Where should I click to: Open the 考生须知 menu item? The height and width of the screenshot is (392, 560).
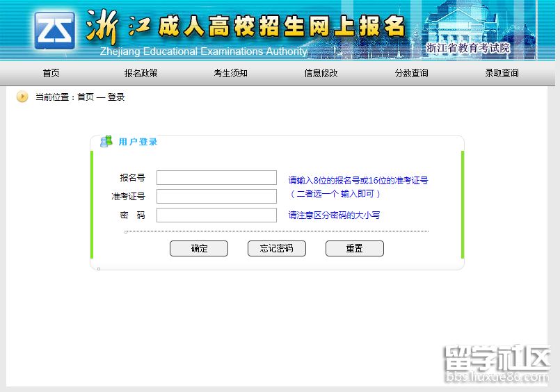[x=230, y=73]
